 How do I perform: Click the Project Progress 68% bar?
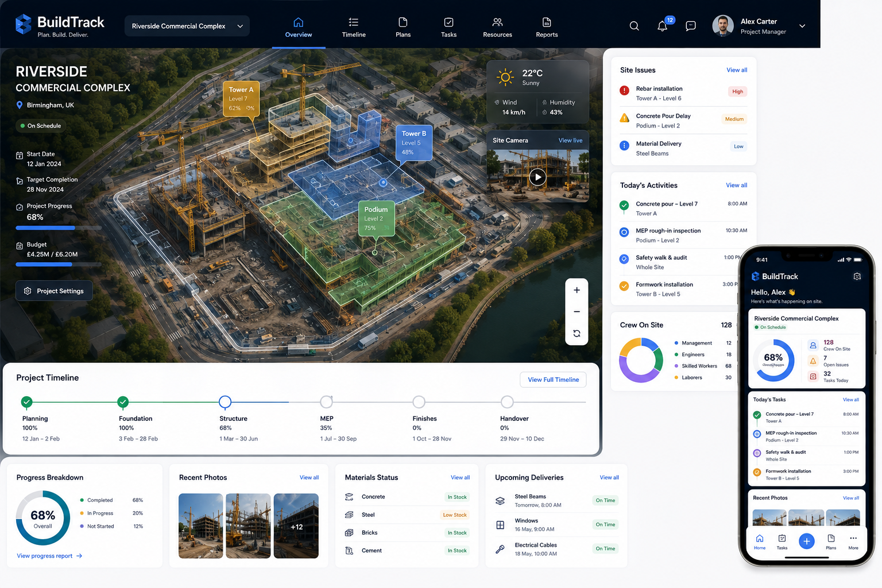[x=59, y=228]
